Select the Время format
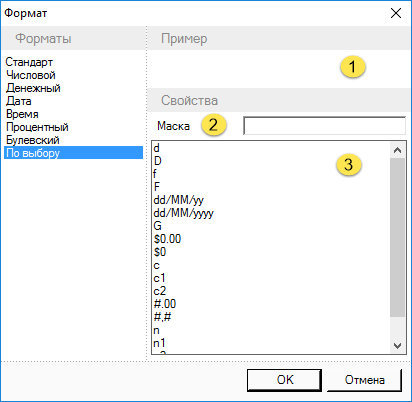 (x=22, y=114)
